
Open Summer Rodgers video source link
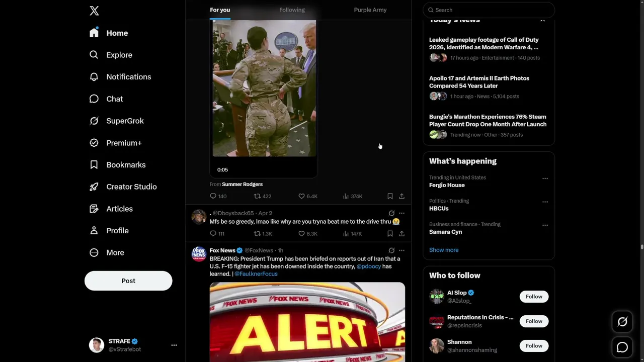(242, 184)
